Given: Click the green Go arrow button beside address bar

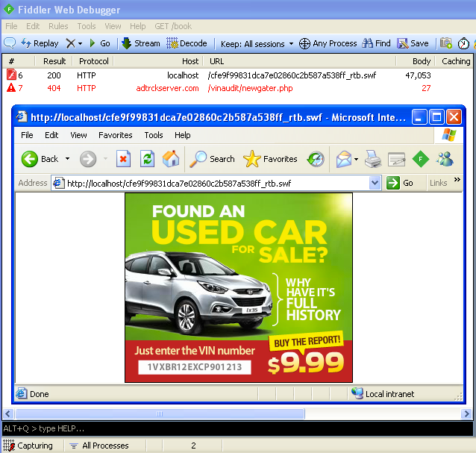Looking at the screenshot, I should 393,183.
